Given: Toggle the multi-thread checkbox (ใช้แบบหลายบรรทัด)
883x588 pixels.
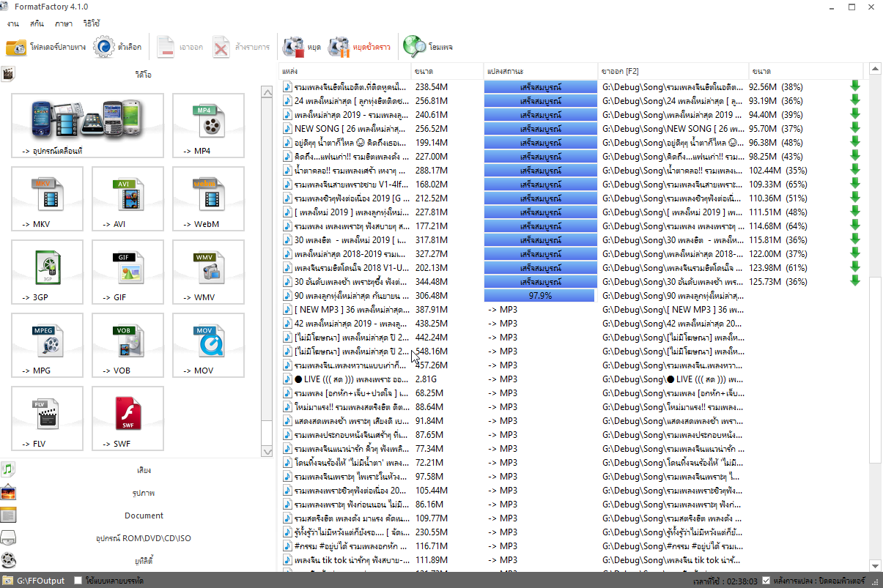Looking at the screenshot, I should click(78, 581).
